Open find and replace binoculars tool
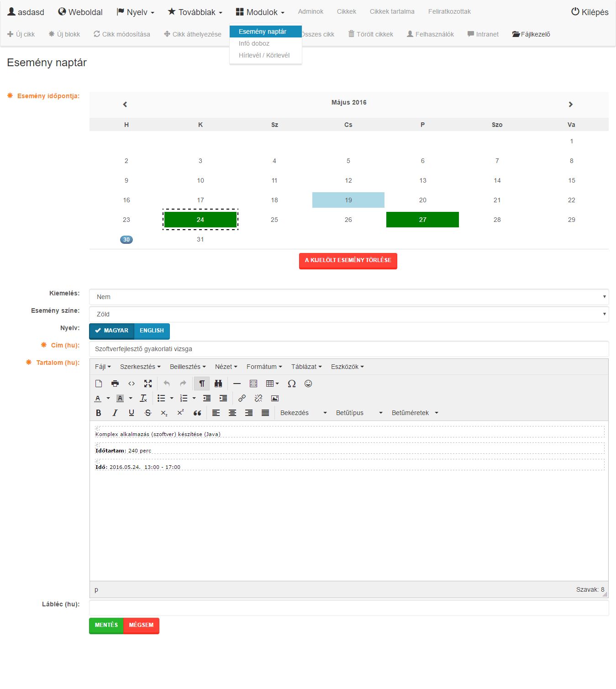Image resolution: width=616 pixels, height=689 pixels. click(x=218, y=384)
